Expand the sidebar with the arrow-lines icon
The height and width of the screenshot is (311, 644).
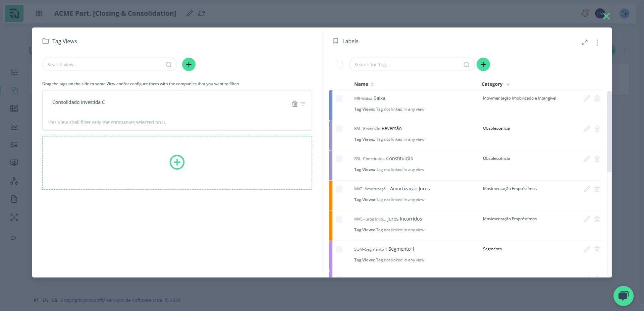tap(13, 238)
